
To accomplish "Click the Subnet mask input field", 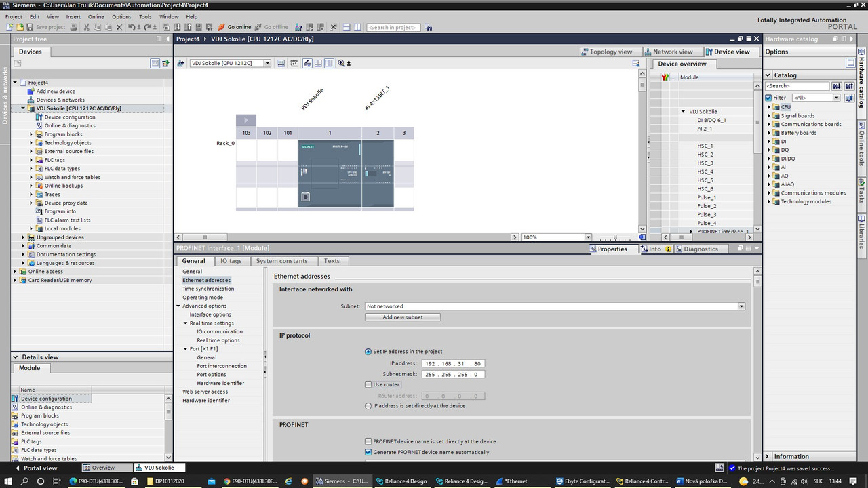I will [x=453, y=374].
